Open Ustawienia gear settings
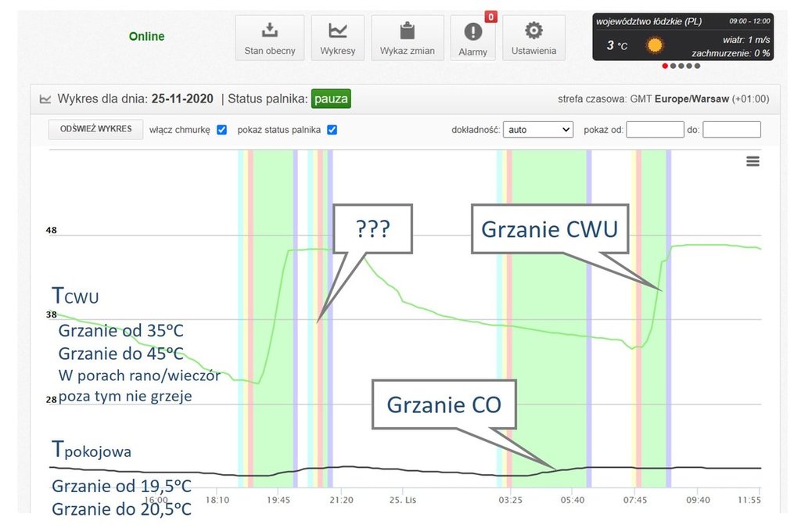801x532 pixels. 533,38
